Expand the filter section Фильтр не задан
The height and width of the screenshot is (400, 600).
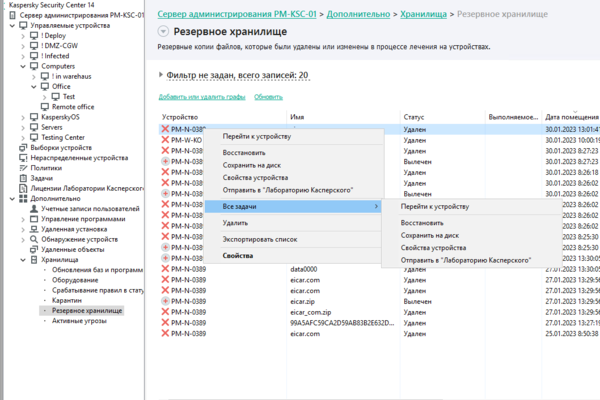pyautogui.click(x=161, y=75)
